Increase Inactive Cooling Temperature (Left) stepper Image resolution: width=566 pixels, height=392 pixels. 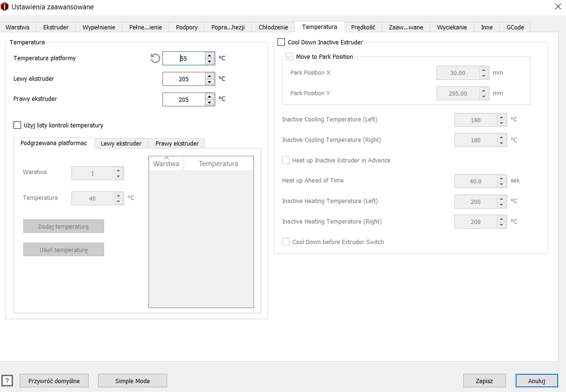tap(501, 117)
